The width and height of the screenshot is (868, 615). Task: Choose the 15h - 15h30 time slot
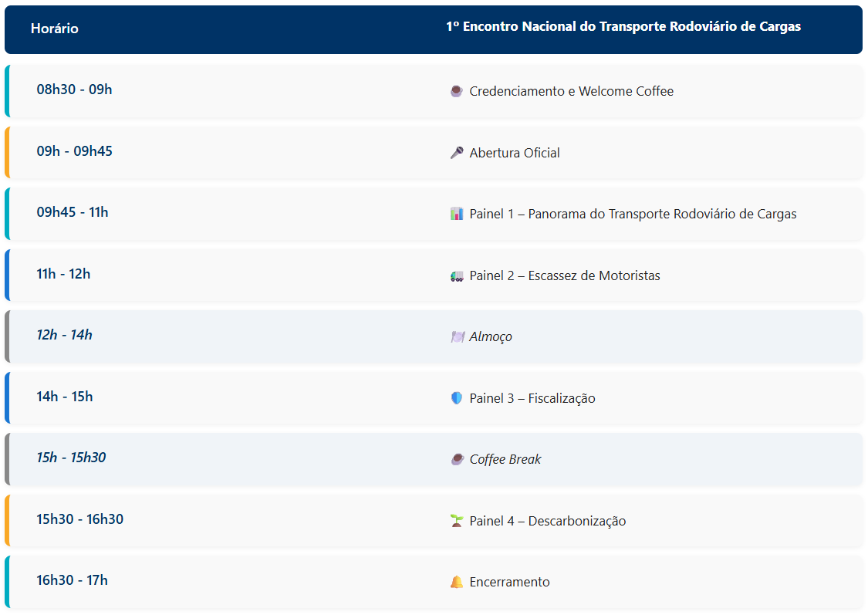click(71, 458)
